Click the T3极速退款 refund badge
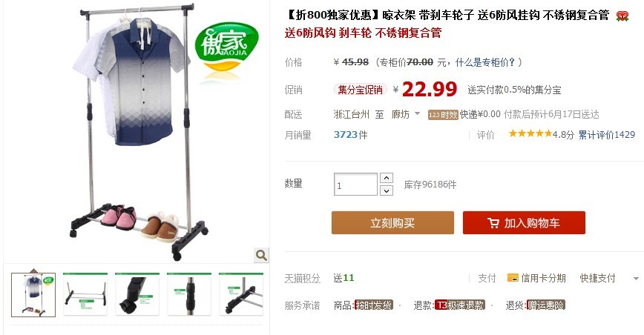644x335 pixels. (460, 305)
